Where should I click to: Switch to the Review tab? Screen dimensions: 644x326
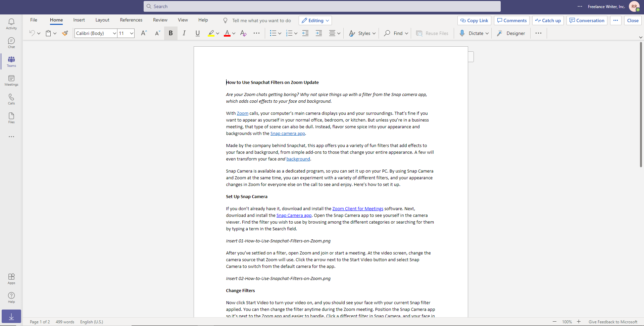pos(160,20)
